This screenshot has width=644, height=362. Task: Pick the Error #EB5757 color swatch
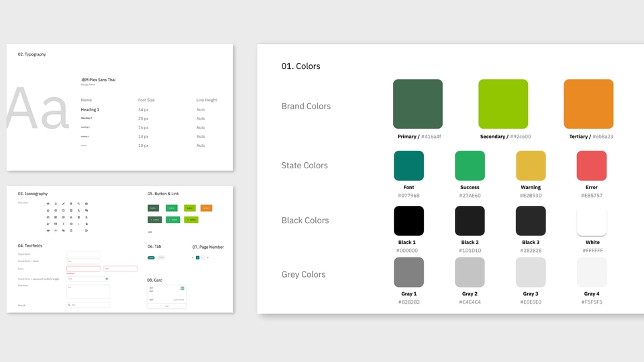pos(592,166)
